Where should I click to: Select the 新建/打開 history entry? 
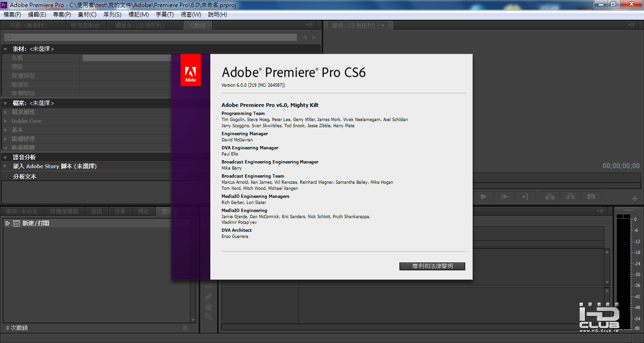tap(87, 223)
